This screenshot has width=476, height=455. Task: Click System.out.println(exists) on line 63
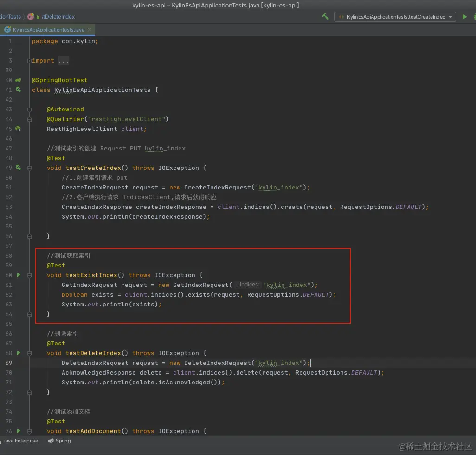111,305
